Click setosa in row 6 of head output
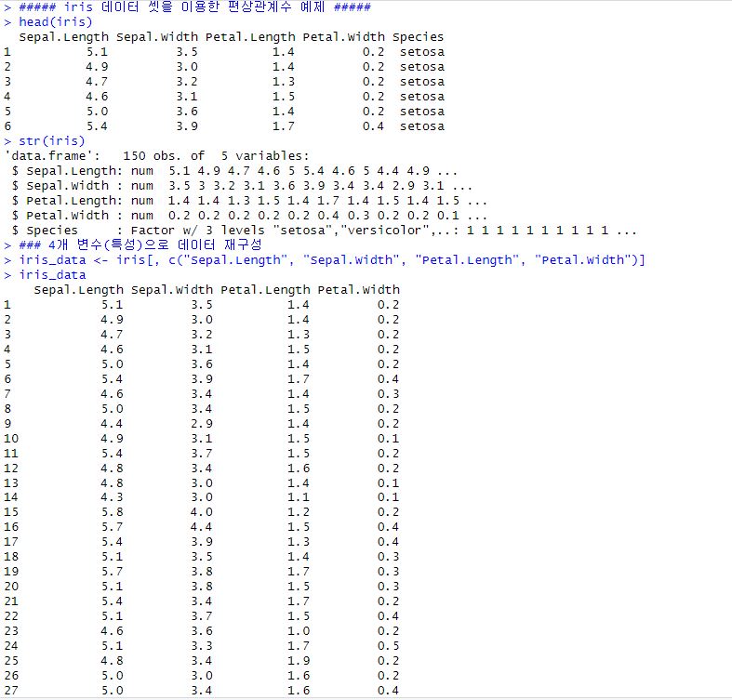 click(x=422, y=126)
